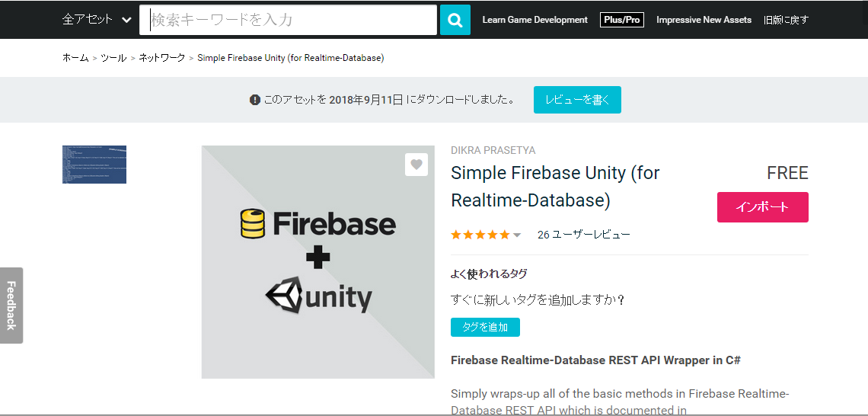This screenshot has width=868, height=416.
Task: Navigate to ホーム breadcrumb
Action: pyautogui.click(x=75, y=58)
